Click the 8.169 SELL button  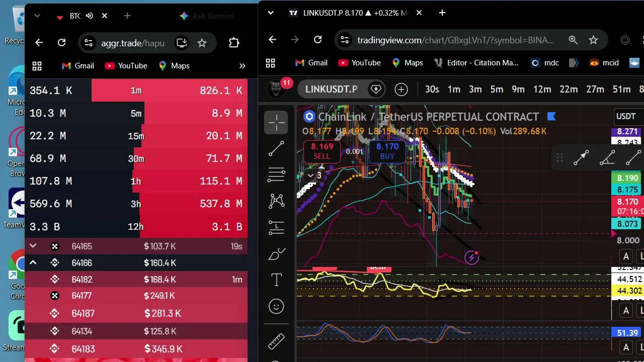click(322, 151)
